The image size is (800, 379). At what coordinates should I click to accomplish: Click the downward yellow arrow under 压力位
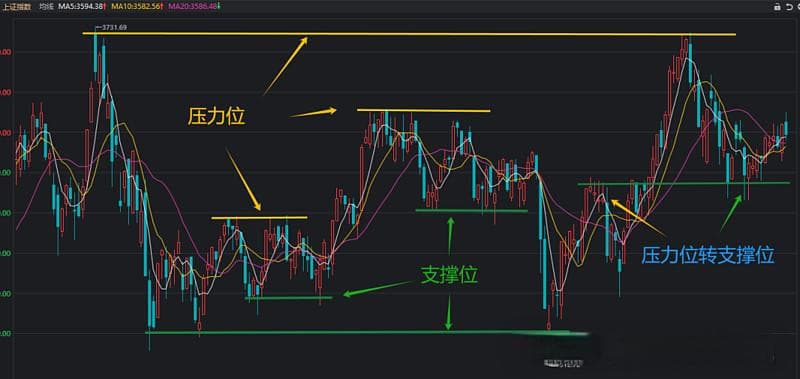[x=243, y=180]
